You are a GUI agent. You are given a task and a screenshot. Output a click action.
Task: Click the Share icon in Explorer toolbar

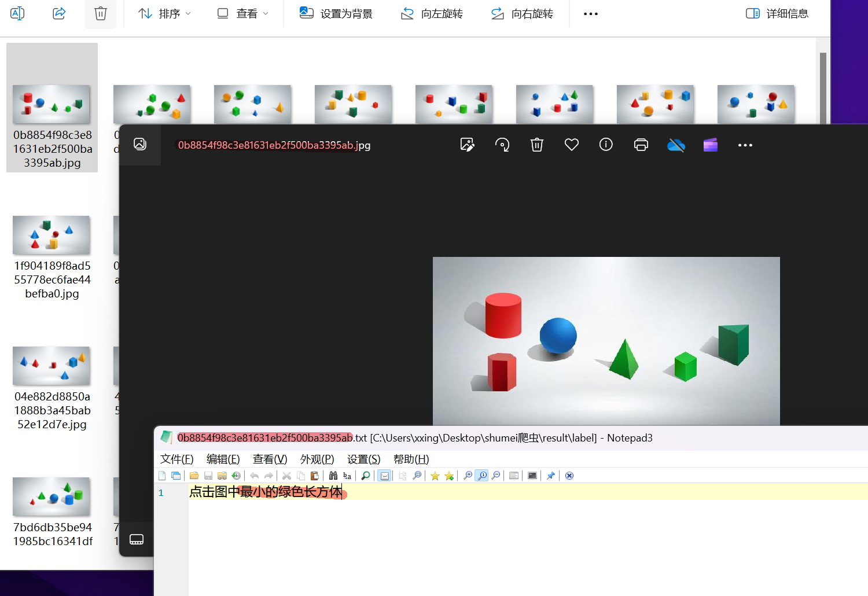pyautogui.click(x=59, y=13)
